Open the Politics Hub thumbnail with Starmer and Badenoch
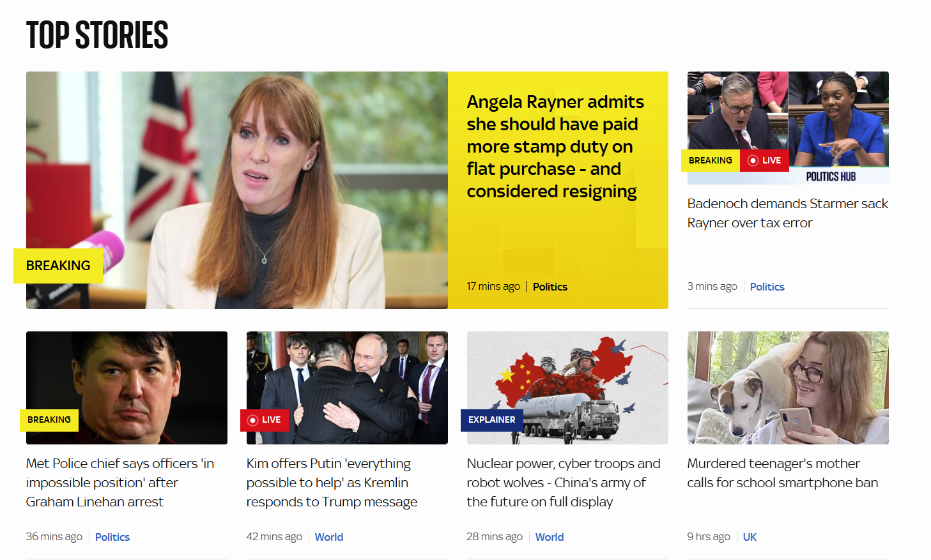This screenshot has width=931, height=560. pos(788,128)
